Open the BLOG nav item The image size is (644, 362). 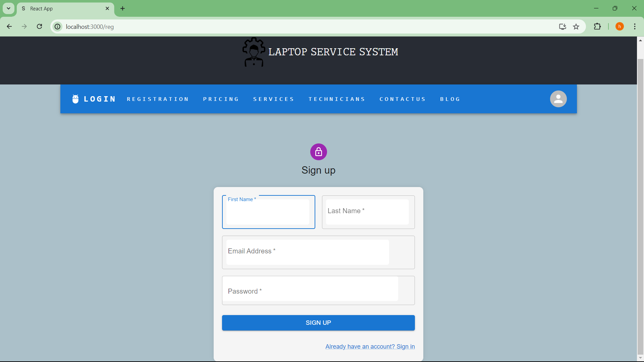click(450, 99)
